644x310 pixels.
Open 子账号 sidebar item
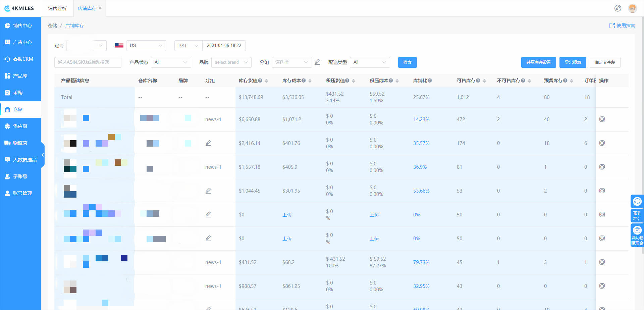20,176
